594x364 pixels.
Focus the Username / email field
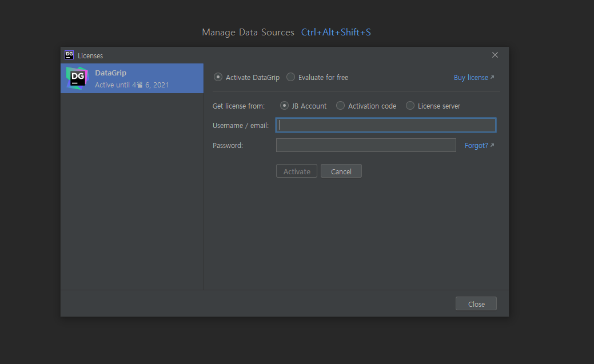point(386,125)
